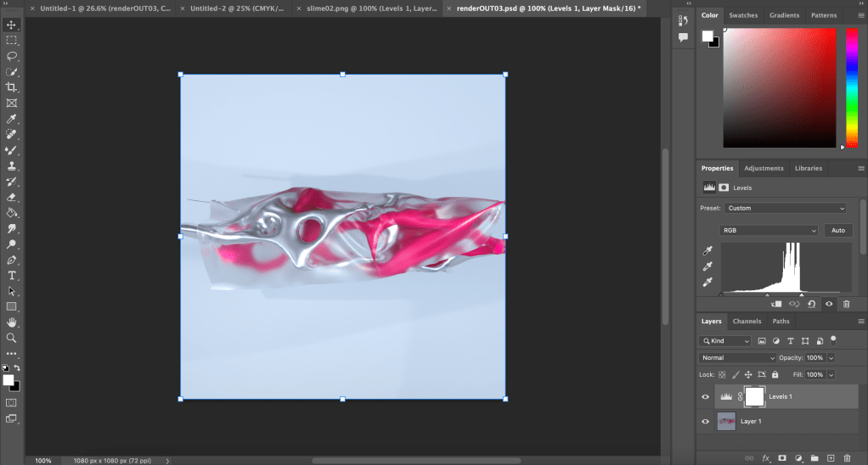Choose the Hand tool
This screenshot has width=868, height=465.
12,322
